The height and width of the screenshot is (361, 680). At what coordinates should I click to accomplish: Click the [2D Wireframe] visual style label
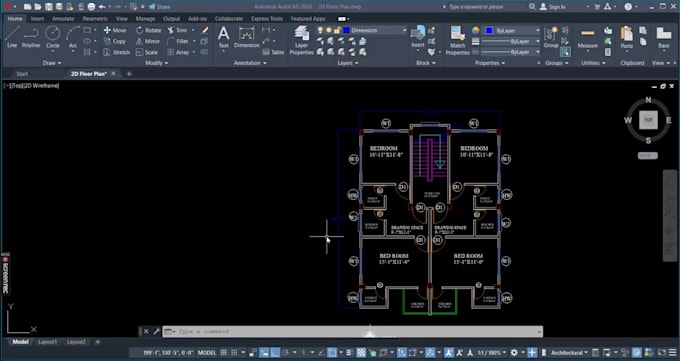(x=40, y=85)
